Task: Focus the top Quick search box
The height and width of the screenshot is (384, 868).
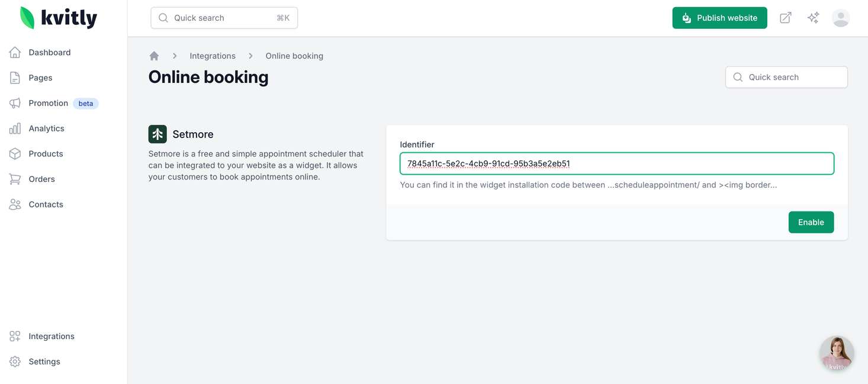Action: (224, 18)
